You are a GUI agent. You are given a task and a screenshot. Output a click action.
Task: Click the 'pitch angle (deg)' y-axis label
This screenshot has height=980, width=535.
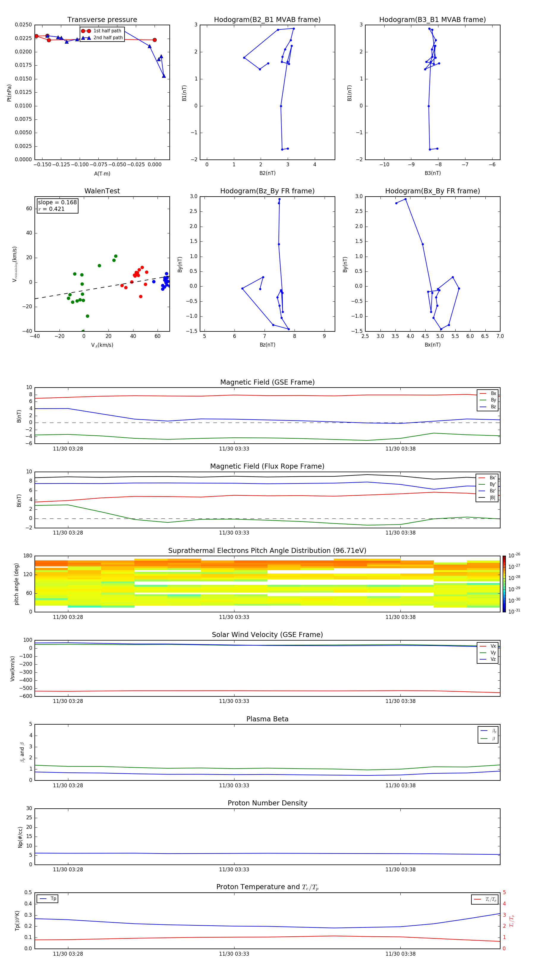click(16, 584)
